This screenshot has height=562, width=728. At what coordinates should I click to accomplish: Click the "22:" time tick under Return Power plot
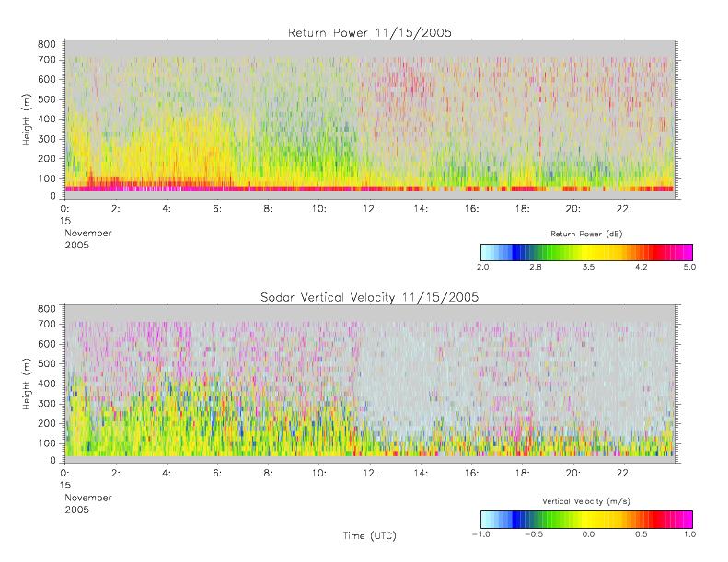(x=623, y=209)
